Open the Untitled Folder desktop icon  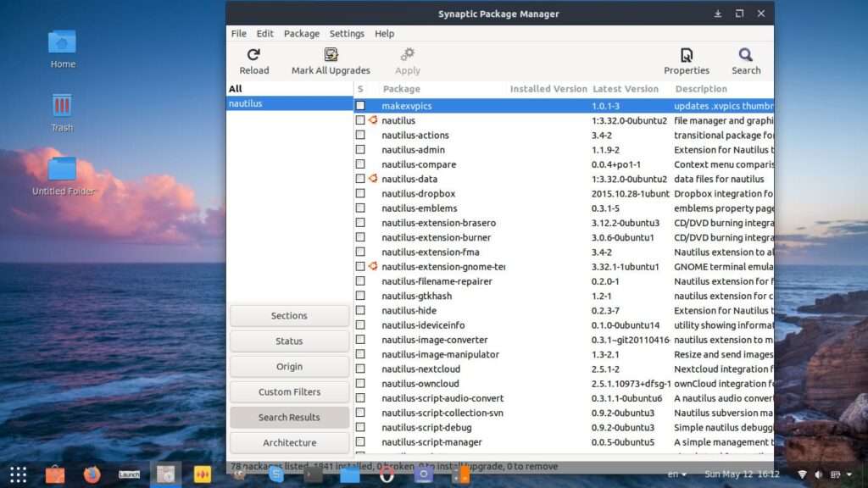click(x=62, y=169)
